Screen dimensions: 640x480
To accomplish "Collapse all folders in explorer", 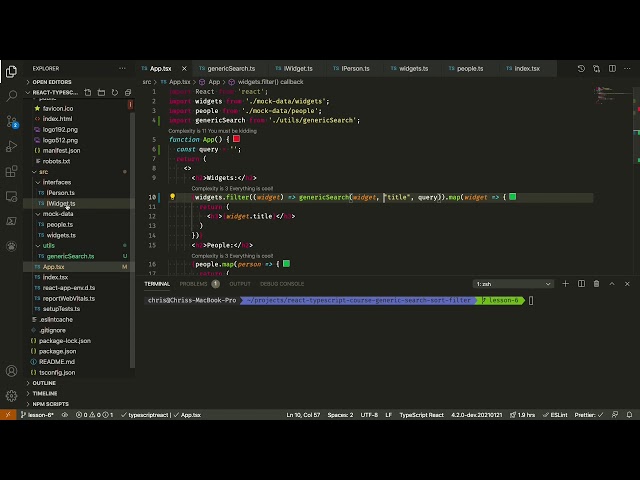I will pos(128,93).
